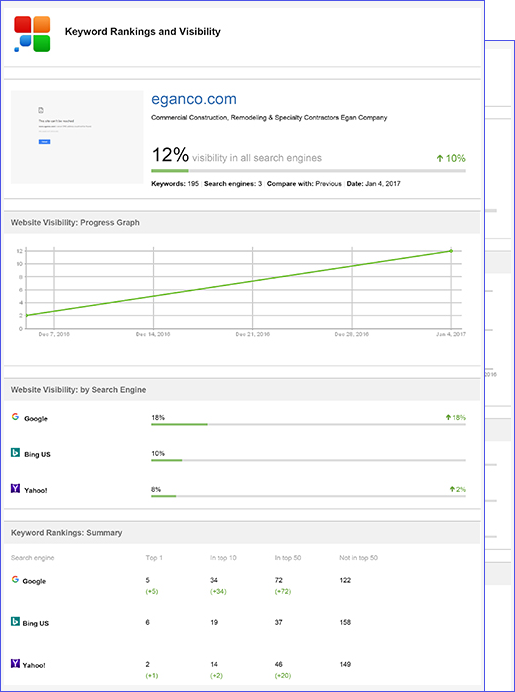Click the Yahoo! icon in Keyword Rankings Summary
This screenshot has width=515, height=692.
tap(15, 664)
